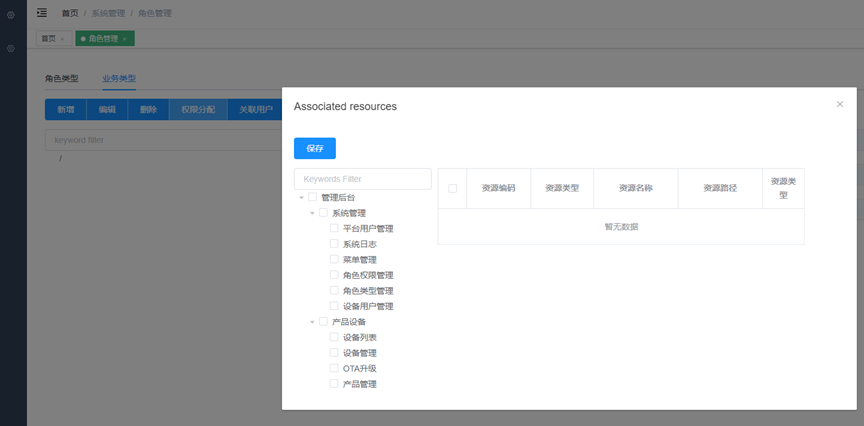Click the 资源路径 column header

720,188
